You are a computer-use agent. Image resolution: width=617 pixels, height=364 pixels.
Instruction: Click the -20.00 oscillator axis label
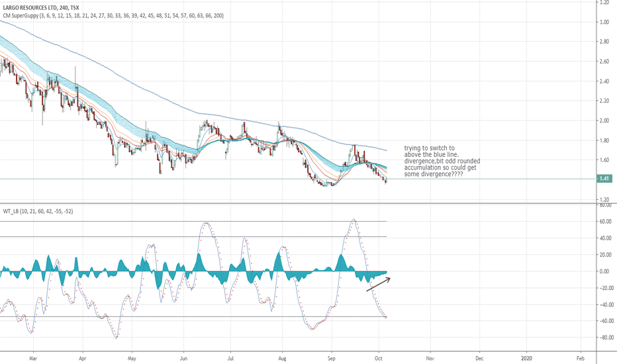tap(605, 288)
